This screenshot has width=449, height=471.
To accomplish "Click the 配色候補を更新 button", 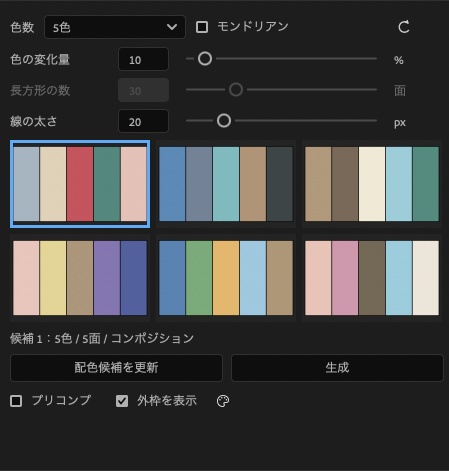I will click(116, 368).
